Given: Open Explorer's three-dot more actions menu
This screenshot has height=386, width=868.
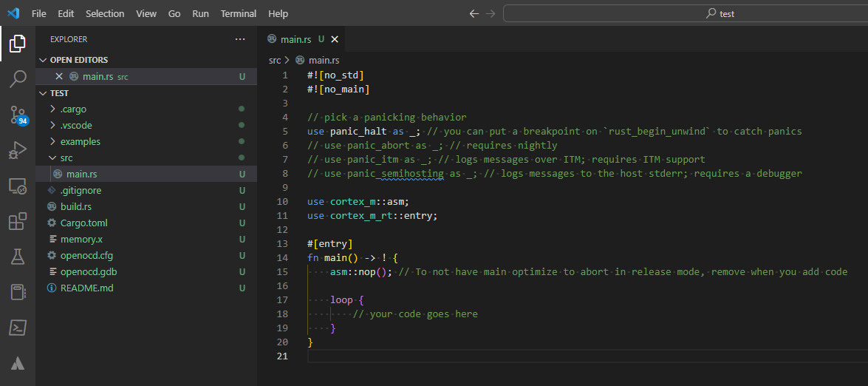Looking at the screenshot, I should [240, 39].
